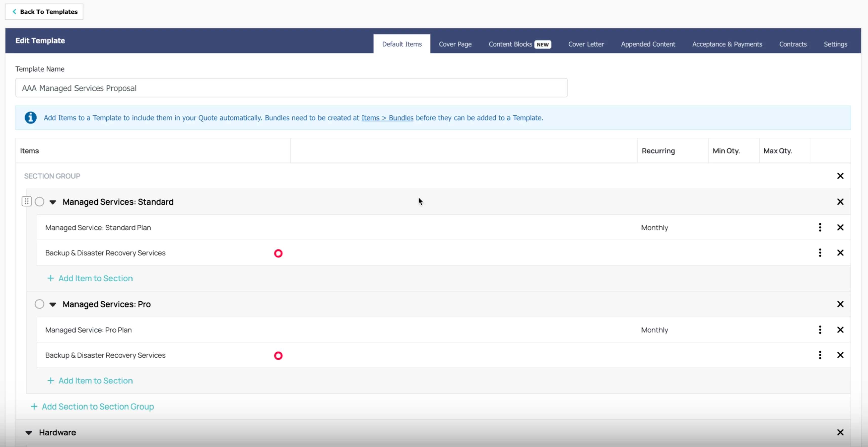
Task: Switch to the Cover Page tab
Action: click(455, 44)
